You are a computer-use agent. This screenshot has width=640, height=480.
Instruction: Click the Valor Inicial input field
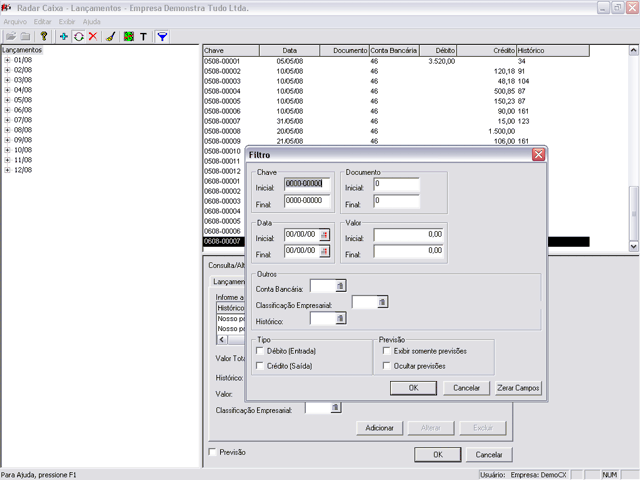pos(408,234)
